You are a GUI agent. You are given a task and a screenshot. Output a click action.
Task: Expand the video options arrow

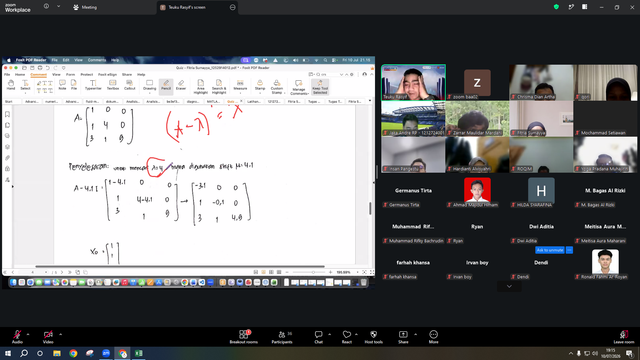[60, 334]
